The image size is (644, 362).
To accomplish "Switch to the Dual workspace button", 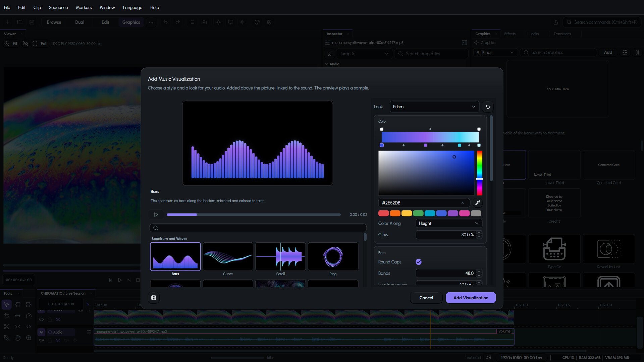I will pos(80,22).
